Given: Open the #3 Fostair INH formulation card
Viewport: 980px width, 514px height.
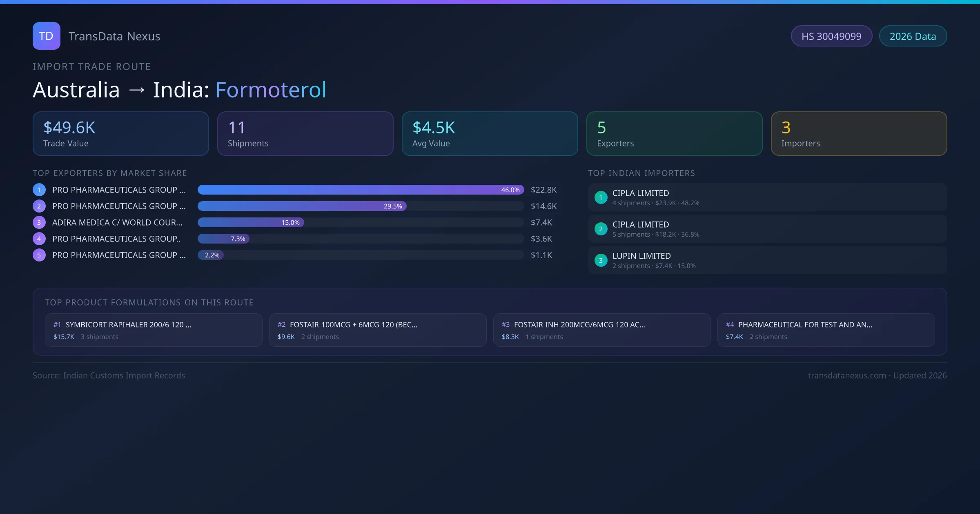Looking at the screenshot, I should pyautogui.click(x=601, y=330).
